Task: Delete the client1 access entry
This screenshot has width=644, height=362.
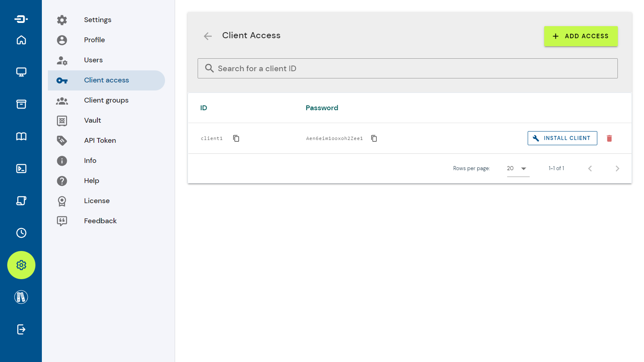Action: [x=609, y=138]
